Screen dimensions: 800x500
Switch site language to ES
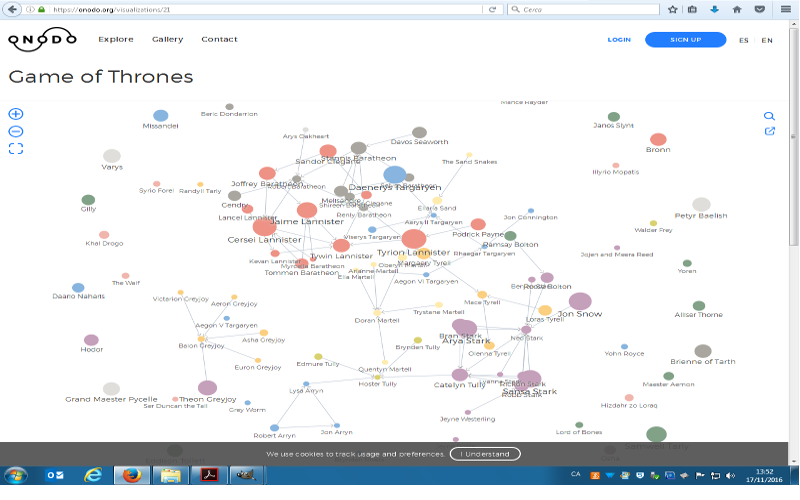[744, 40]
